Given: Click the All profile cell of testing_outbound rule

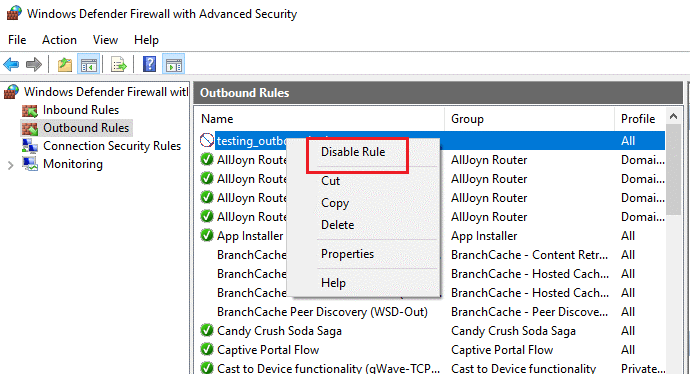Looking at the screenshot, I should click(x=628, y=140).
